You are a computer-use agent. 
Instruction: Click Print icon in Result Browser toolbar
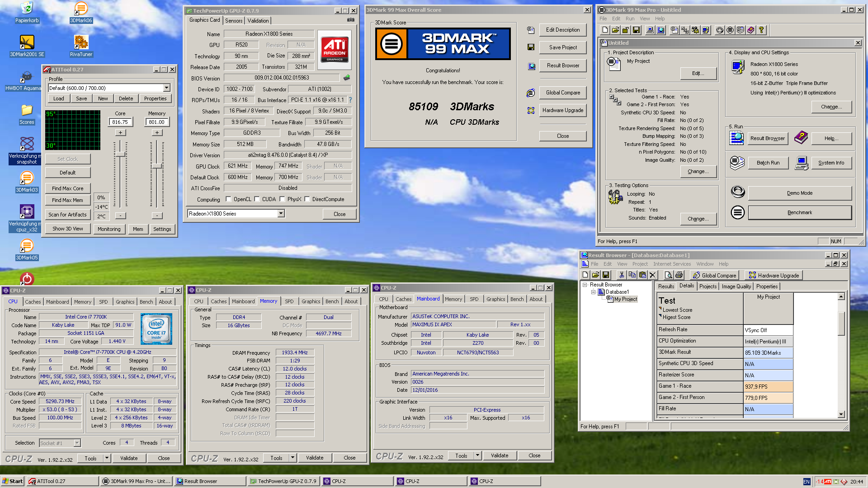[679, 275]
